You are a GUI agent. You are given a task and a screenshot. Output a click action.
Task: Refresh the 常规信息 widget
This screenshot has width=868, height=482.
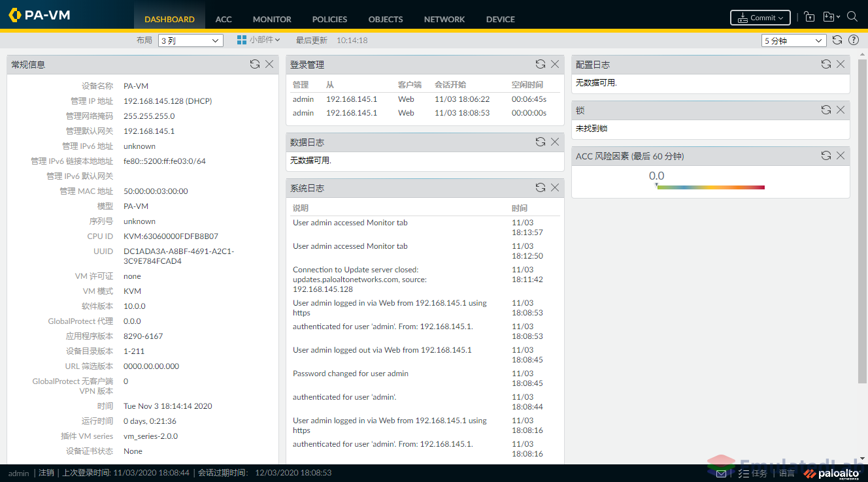click(x=255, y=64)
